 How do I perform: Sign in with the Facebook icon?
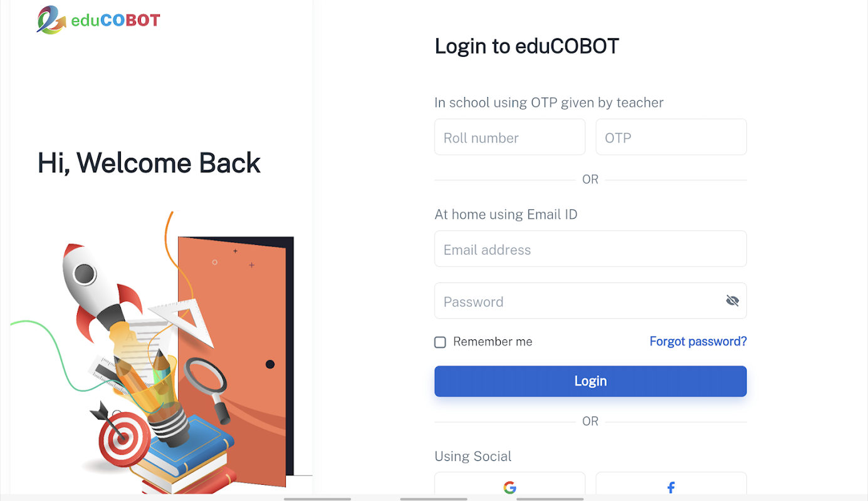pyautogui.click(x=671, y=487)
